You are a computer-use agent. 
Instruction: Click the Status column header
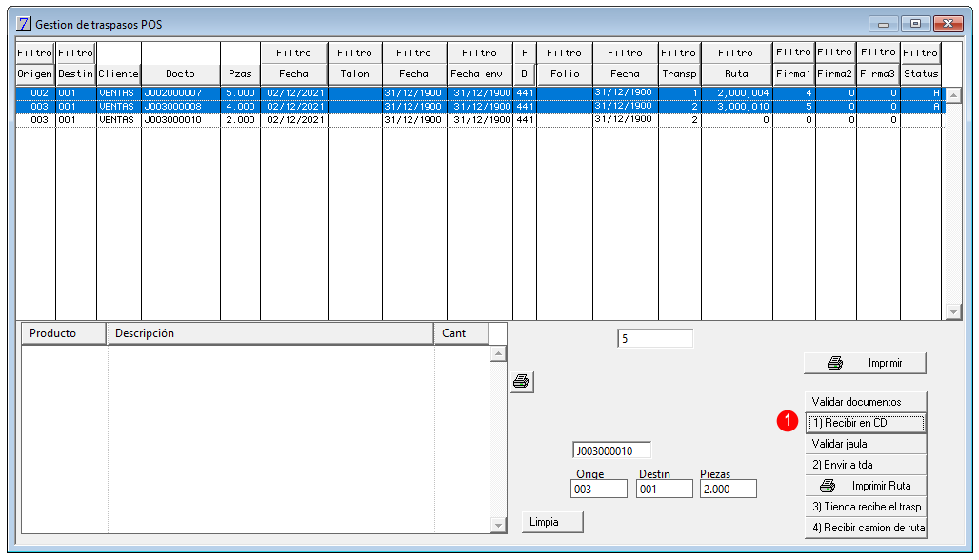(921, 73)
